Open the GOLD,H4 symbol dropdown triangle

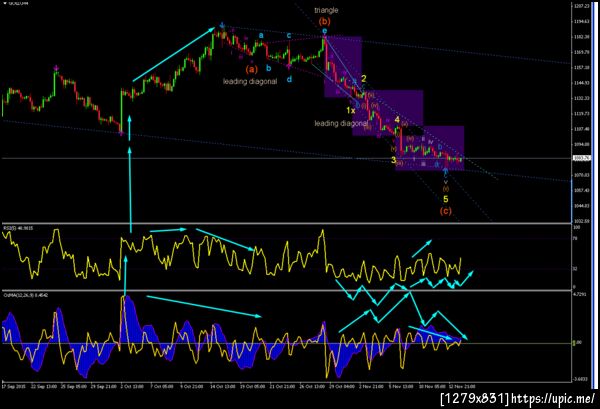[4, 3]
